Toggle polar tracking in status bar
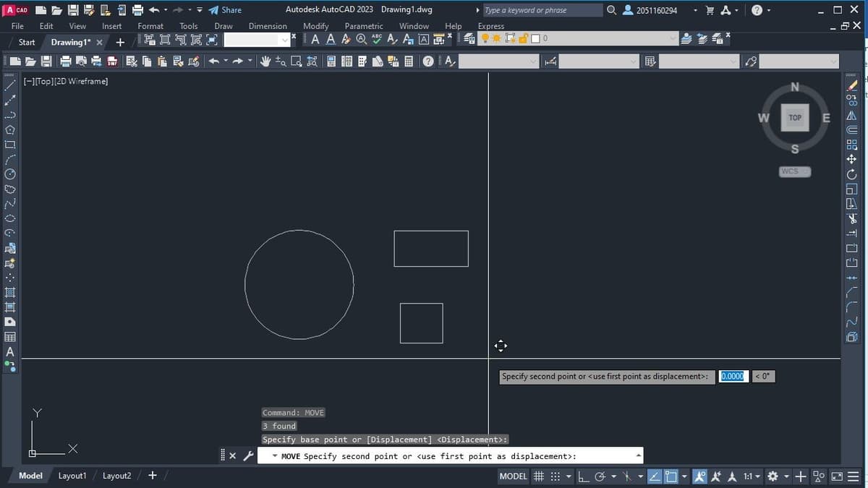 click(600, 476)
